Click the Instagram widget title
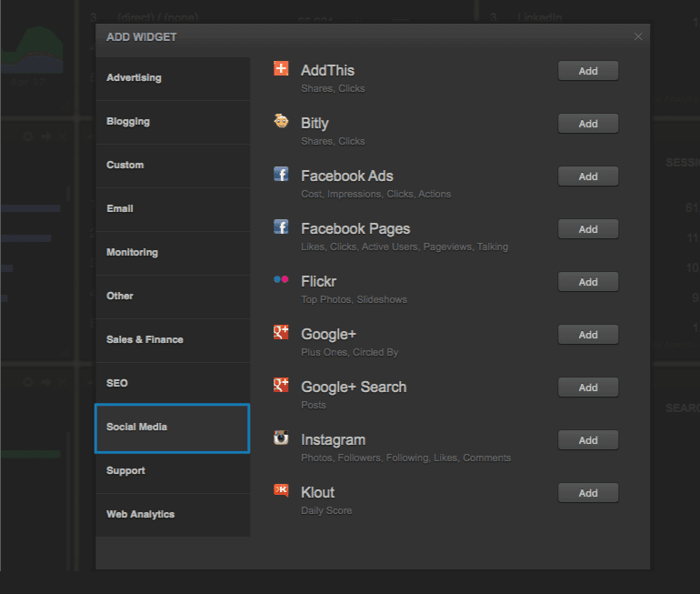The height and width of the screenshot is (594, 700). 333,440
